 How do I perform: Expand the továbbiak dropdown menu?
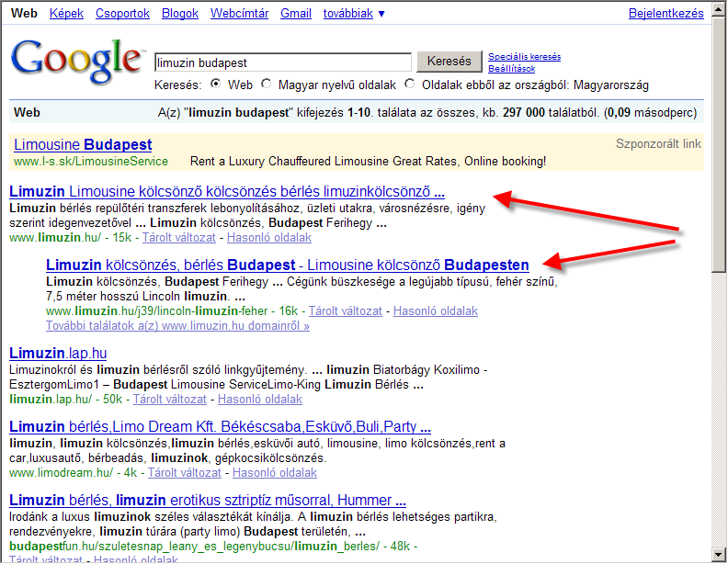(354, 14)
